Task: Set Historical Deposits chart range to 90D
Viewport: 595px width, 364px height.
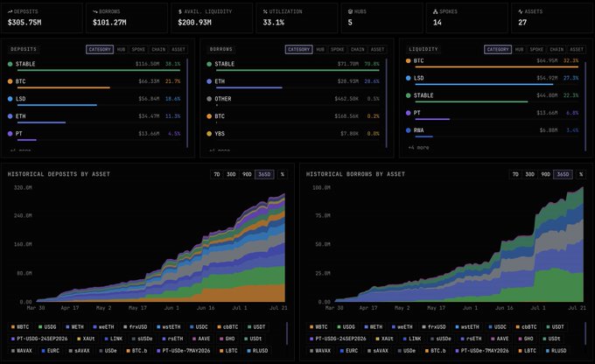Action: [x=247, y=174]
